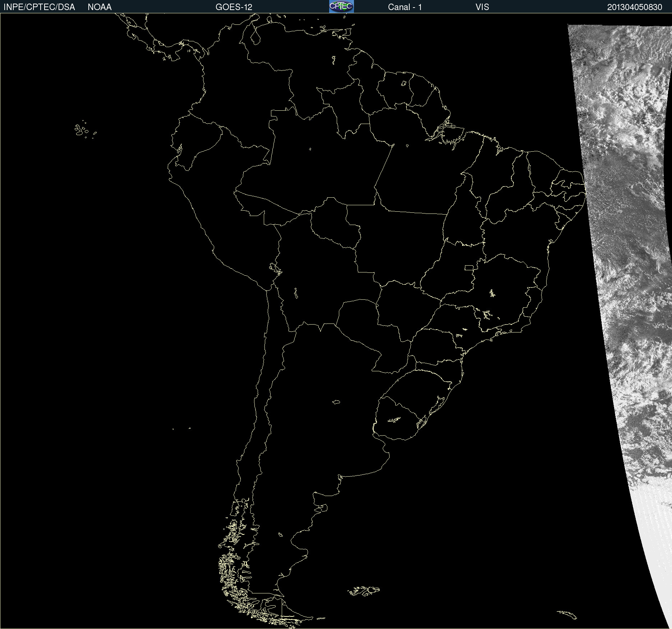
Task: Click the NOAA label in header
Action: [x=100, y=7]
